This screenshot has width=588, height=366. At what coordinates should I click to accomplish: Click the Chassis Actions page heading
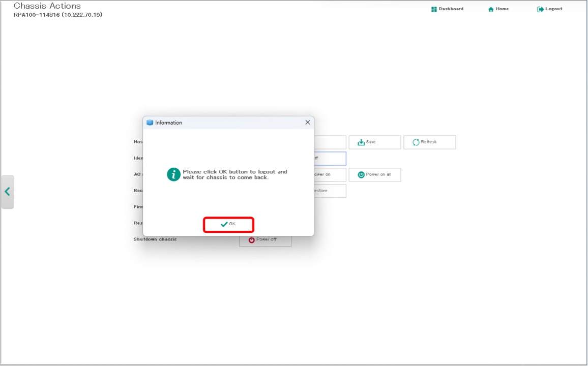pos(47,6)
